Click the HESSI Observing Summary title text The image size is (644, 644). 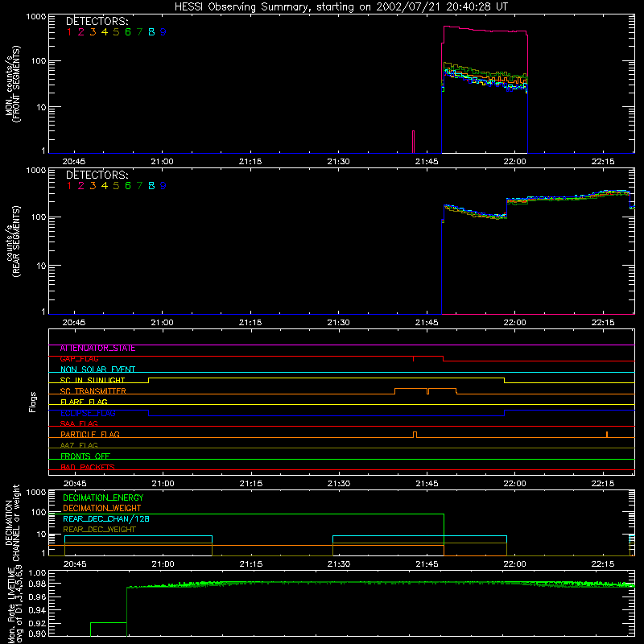pos(341,6)
